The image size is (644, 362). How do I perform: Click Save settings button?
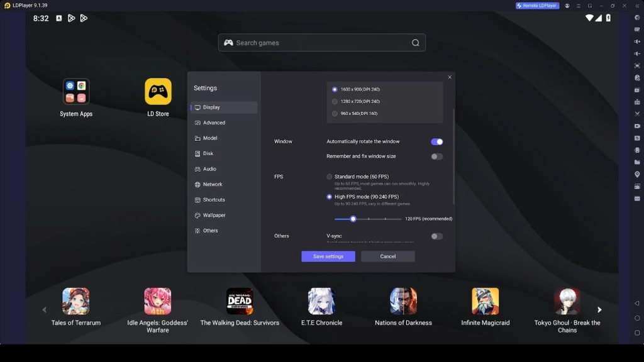[x=328, y=256]
